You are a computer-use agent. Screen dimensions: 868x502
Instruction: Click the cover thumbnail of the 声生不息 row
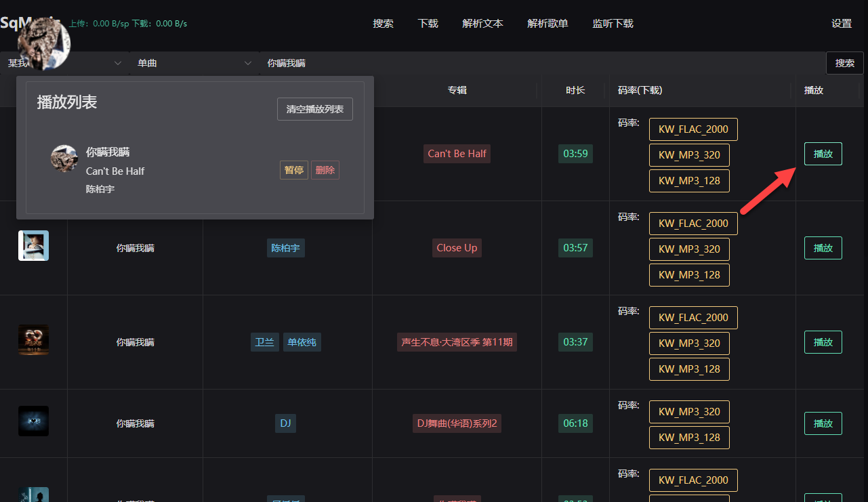pyautogui.click(x=33, y=340)
